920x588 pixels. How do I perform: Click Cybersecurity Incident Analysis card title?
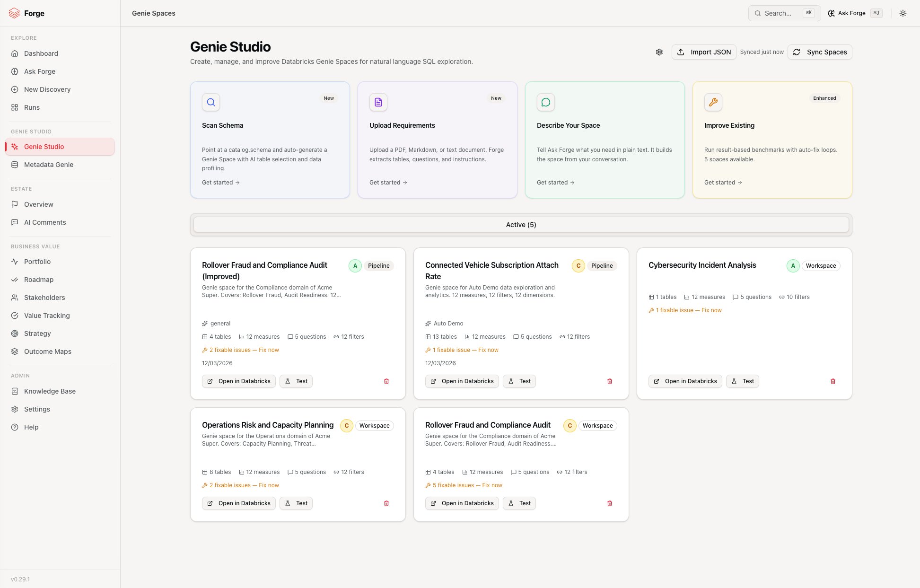702,265
